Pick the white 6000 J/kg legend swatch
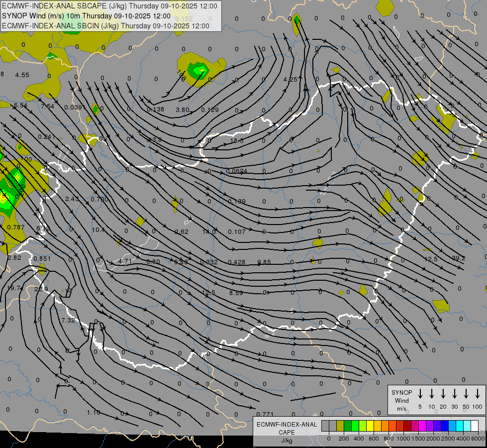This screenshot has width=487, height=448. 475,426
